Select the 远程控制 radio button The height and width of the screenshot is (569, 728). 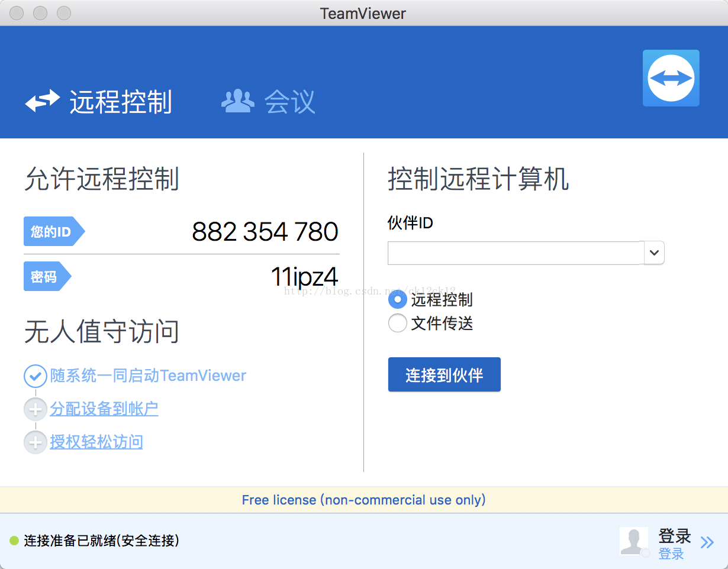click(397, 300)
